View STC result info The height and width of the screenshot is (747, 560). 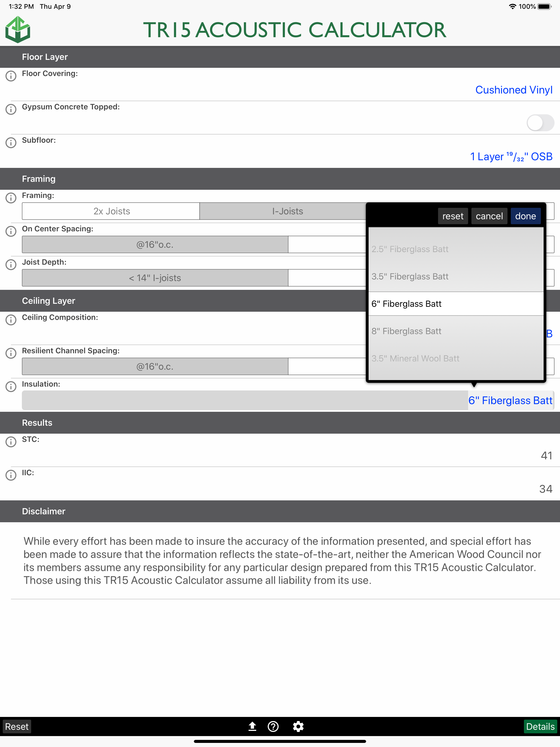11,442
